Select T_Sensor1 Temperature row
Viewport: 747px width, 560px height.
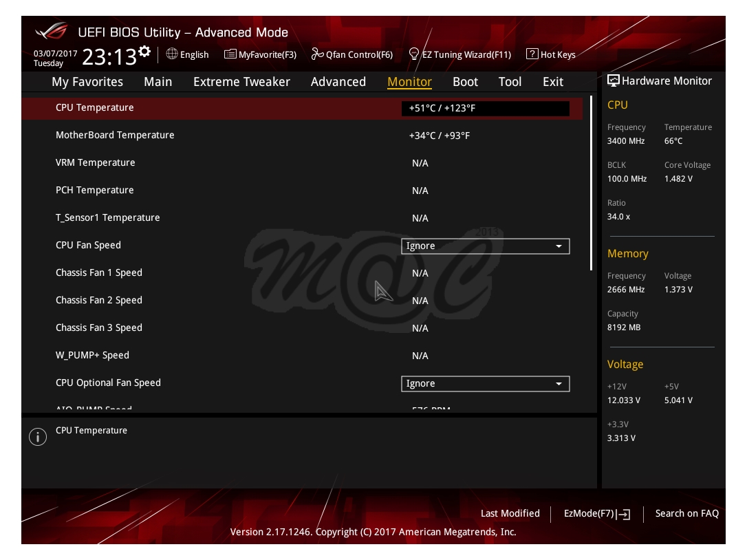tap(302, 218)
